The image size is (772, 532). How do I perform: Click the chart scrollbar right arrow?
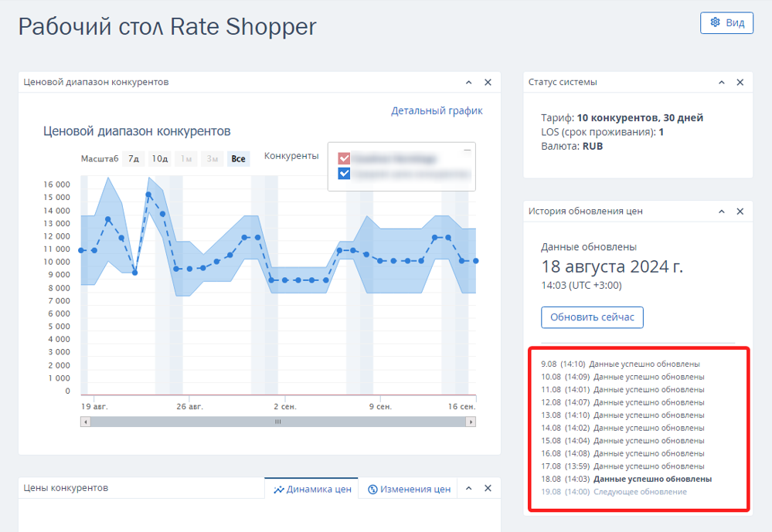point(471,422)
